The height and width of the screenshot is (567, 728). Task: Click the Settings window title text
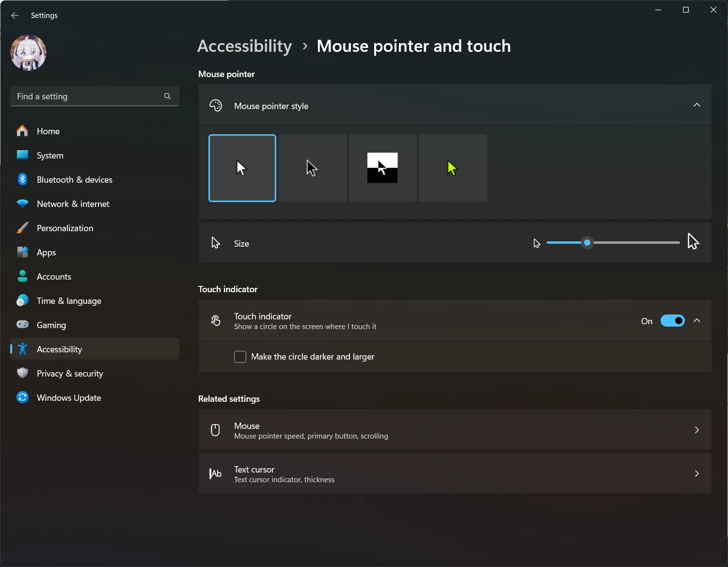(x=44, y=16)
